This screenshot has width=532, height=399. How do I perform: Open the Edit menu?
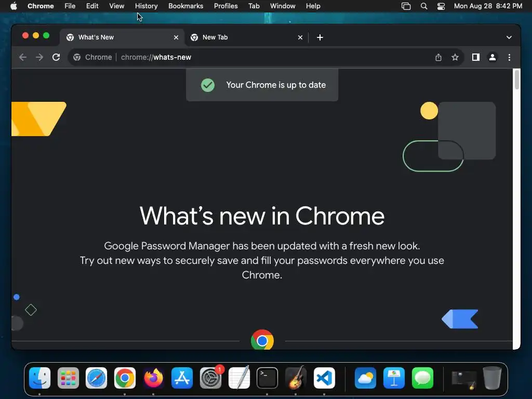point(92,6)
